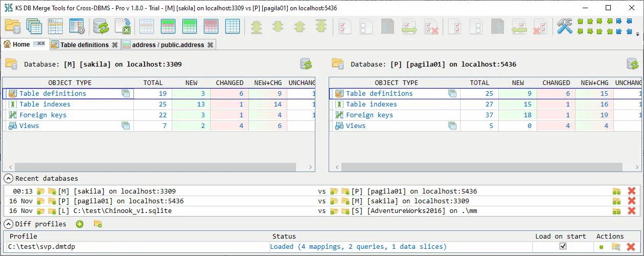Click the copy icon on right Views row
644x256 pixels.
click(452, 125)
